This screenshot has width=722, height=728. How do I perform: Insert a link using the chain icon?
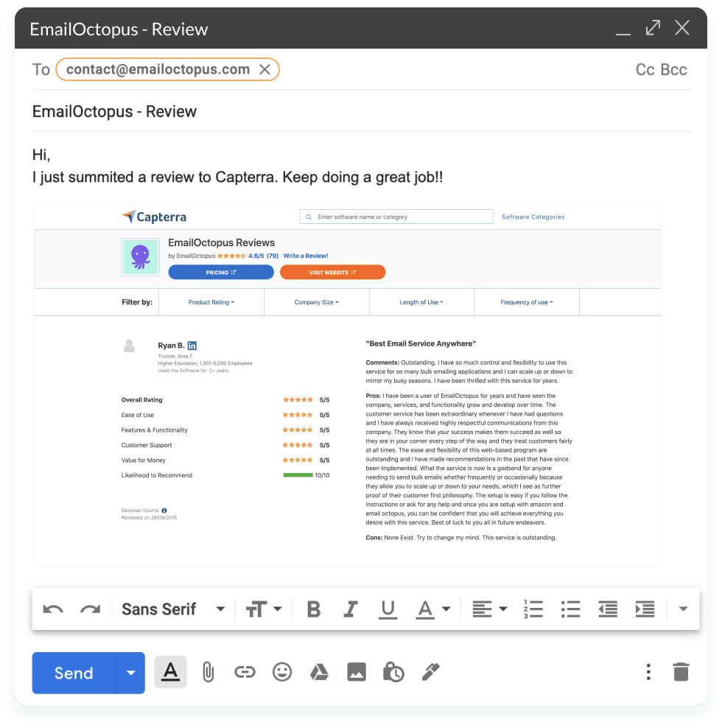(245, 672)
